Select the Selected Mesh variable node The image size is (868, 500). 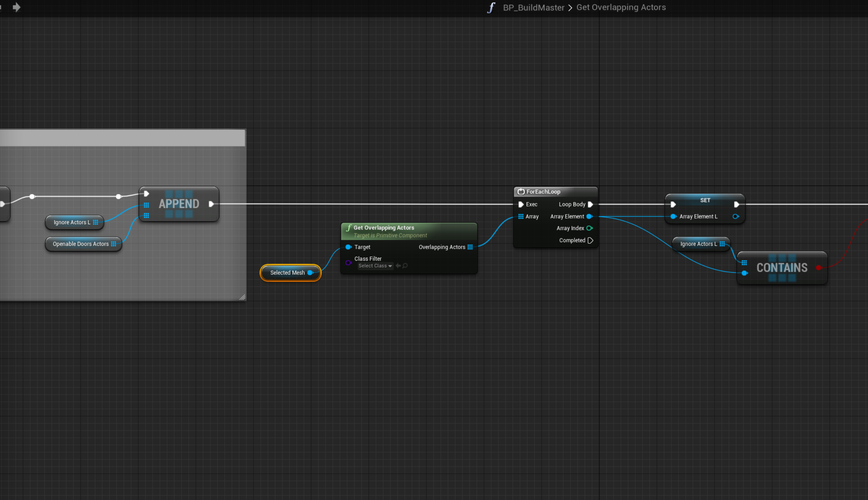(287, 273)
